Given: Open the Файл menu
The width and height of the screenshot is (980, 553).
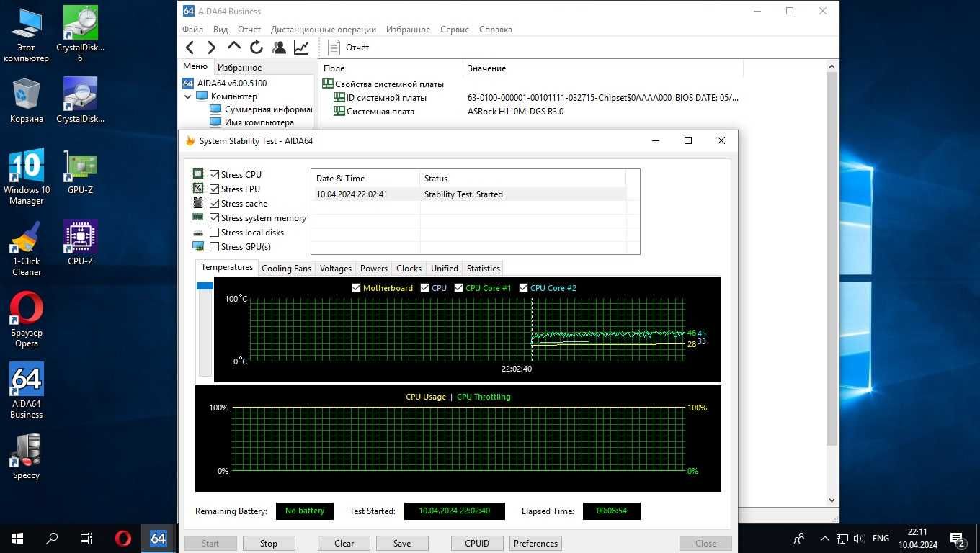Looking at the screenshot, I should click(x=192, y=30).
